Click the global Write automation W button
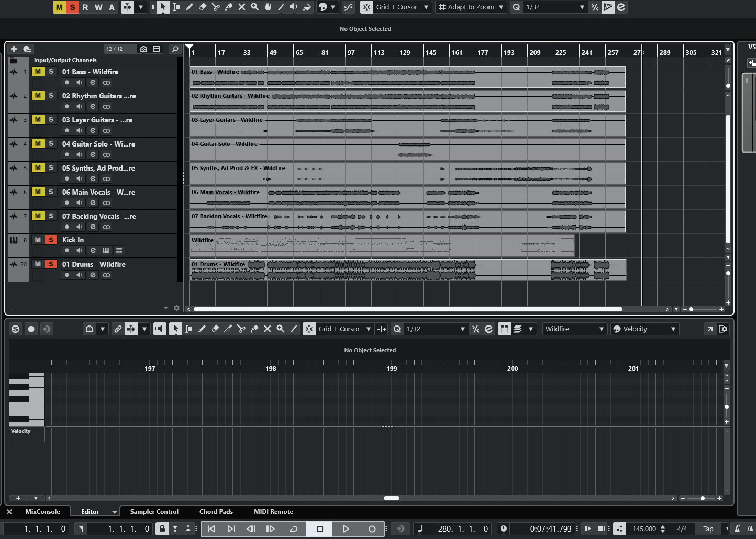Viewport: 756px width, 539px height. (98, 7)
